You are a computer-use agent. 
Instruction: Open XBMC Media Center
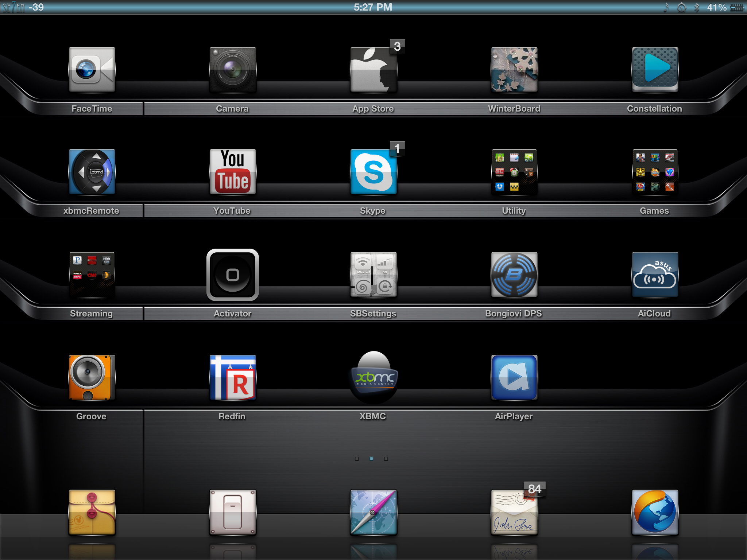point(373,377)
